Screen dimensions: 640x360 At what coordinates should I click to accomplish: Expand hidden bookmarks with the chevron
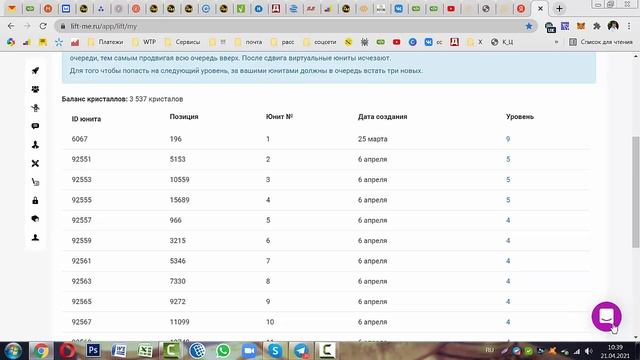[556, 42]
